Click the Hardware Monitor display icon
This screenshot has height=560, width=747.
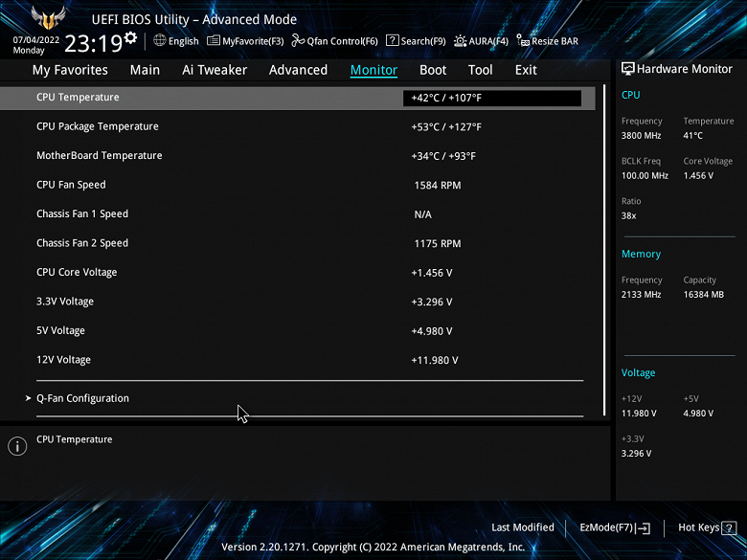628,69
